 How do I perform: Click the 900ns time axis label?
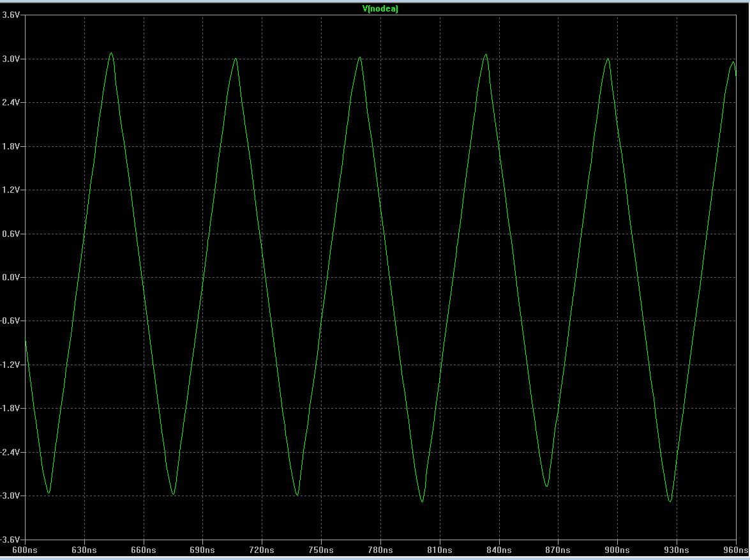(617, 550)
